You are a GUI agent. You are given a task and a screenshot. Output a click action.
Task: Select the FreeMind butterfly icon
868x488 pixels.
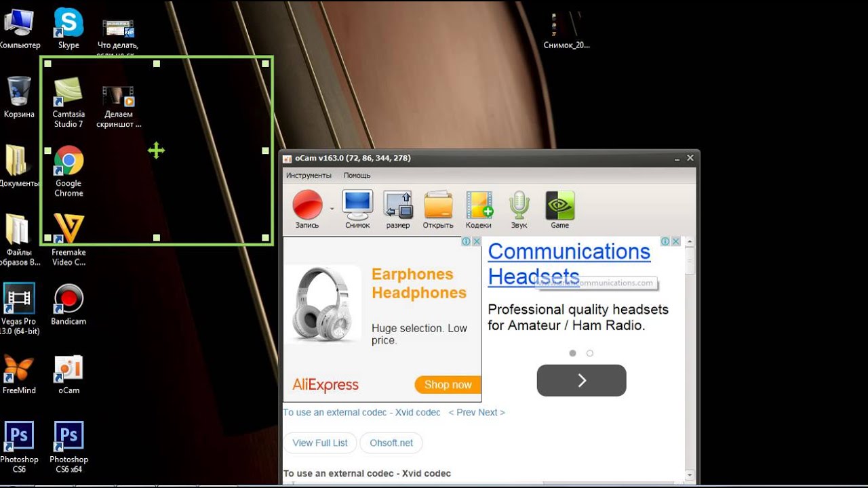pos(19,373)
